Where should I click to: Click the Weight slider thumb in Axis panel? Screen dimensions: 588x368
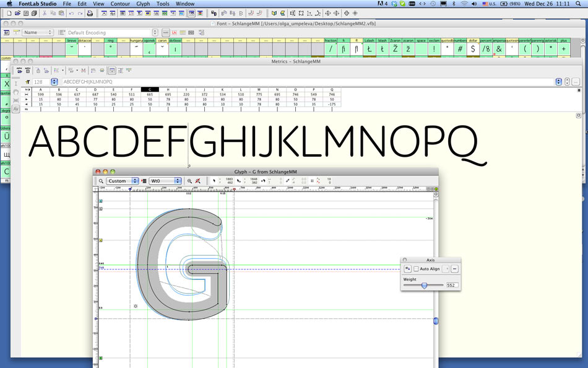point(424,286)
